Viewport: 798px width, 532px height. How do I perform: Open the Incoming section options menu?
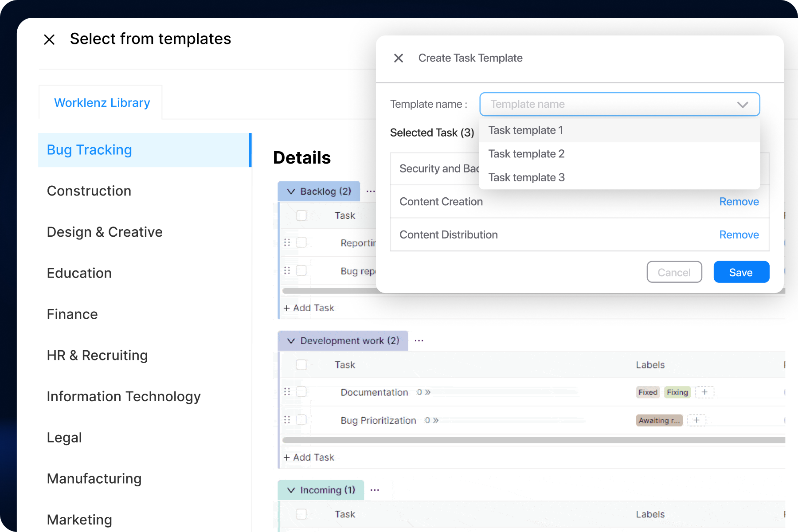[x=375, y=489]
